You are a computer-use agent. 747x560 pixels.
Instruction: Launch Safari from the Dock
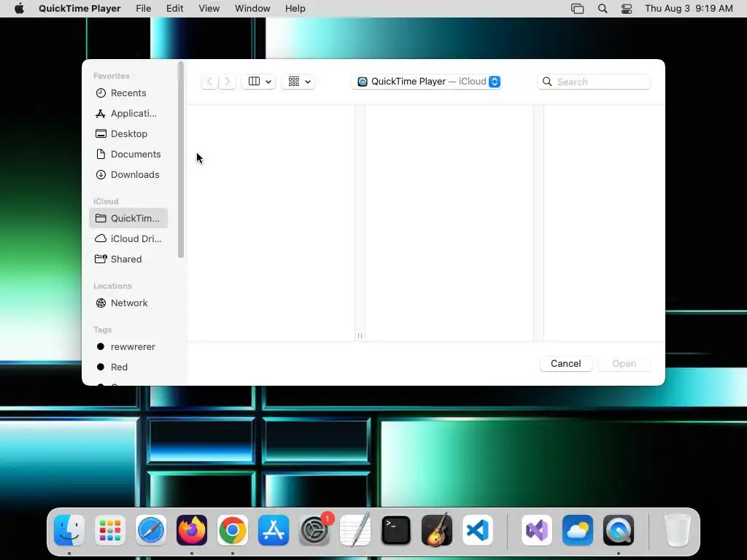151,530
